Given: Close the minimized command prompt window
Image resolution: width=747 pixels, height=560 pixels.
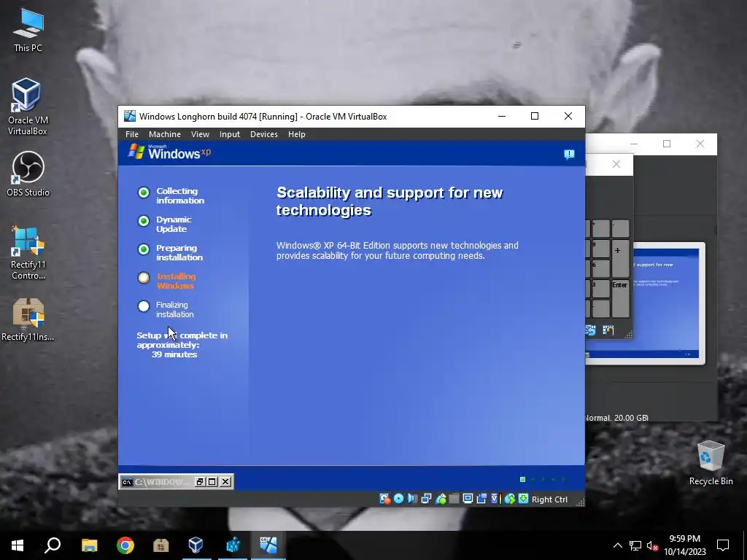Looking at the screenshot, I should pos(225,482).
